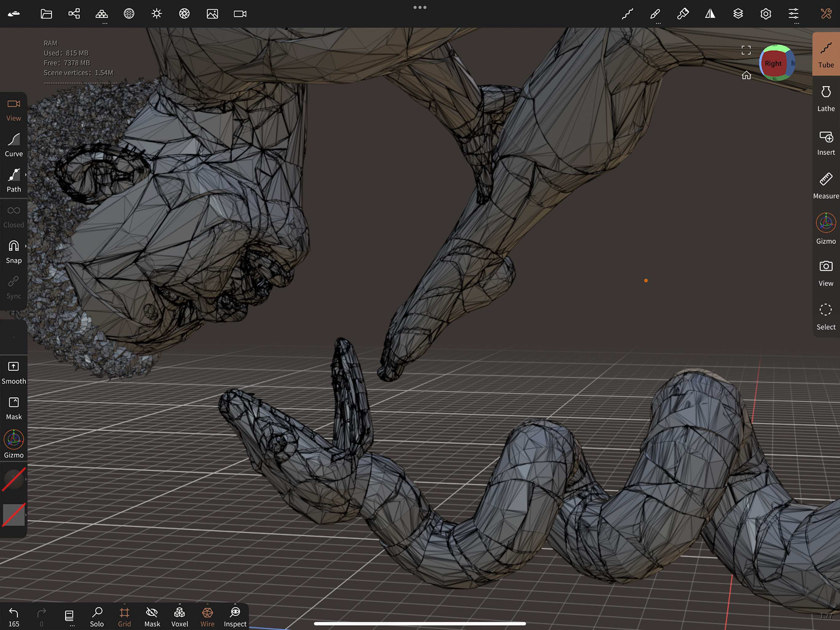The width and height of the screenshot is (840, 630).
Task: Expand the Snap options arrow
Action: click(26, 246)
